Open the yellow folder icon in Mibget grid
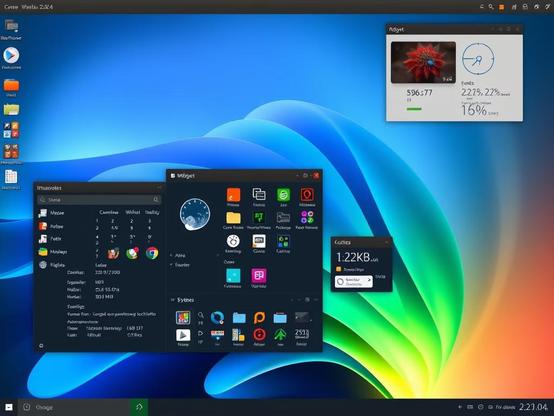Screen dimensions: 554x416 click(233, 218)
